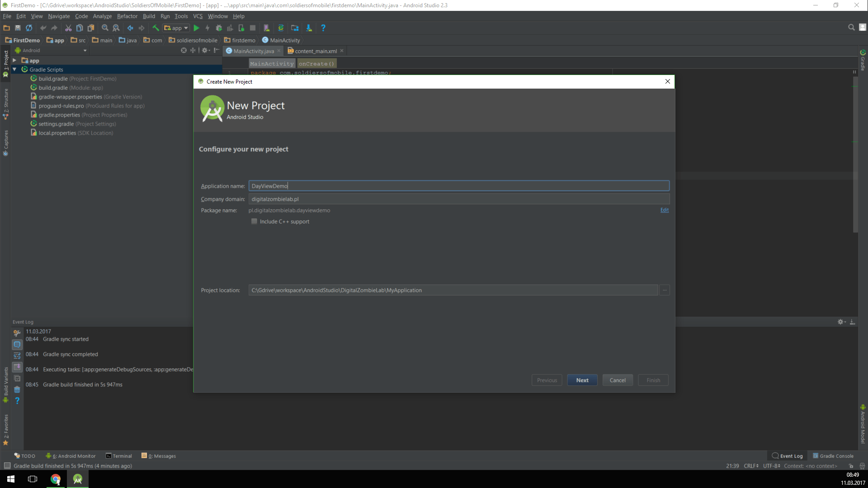Click the CRLF line separator selector

click(751, 466)
